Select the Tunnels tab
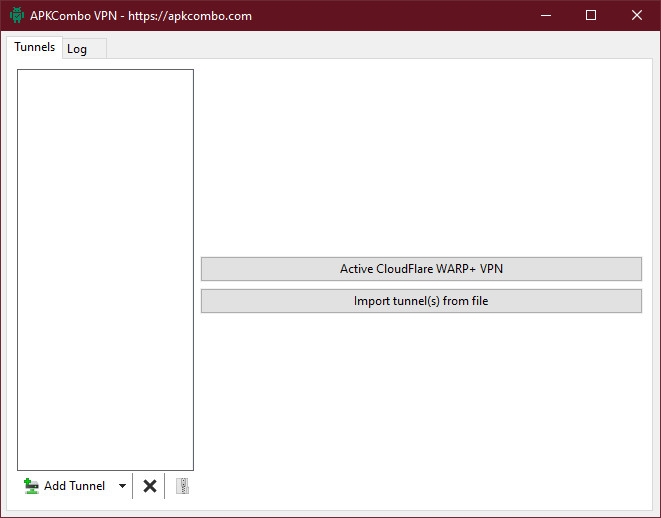The image size is (661, 518). click(x=34, y=47)
